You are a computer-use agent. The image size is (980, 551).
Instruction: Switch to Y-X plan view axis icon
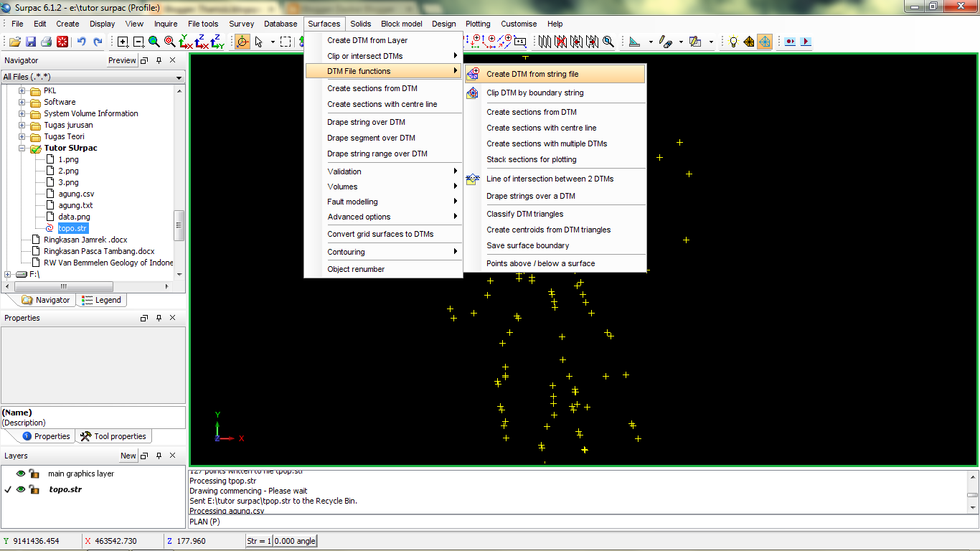pyautogui.click(x=186, y=42)
